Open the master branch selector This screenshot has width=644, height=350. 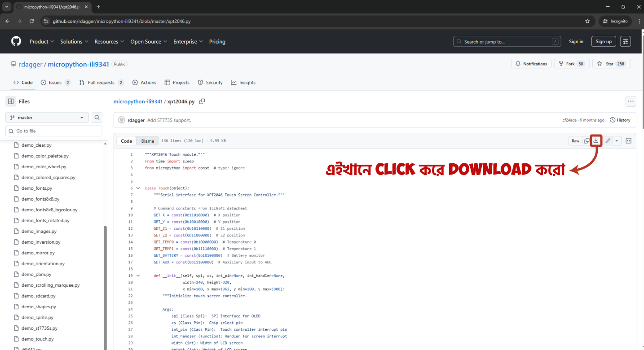(x=47, y=118)
